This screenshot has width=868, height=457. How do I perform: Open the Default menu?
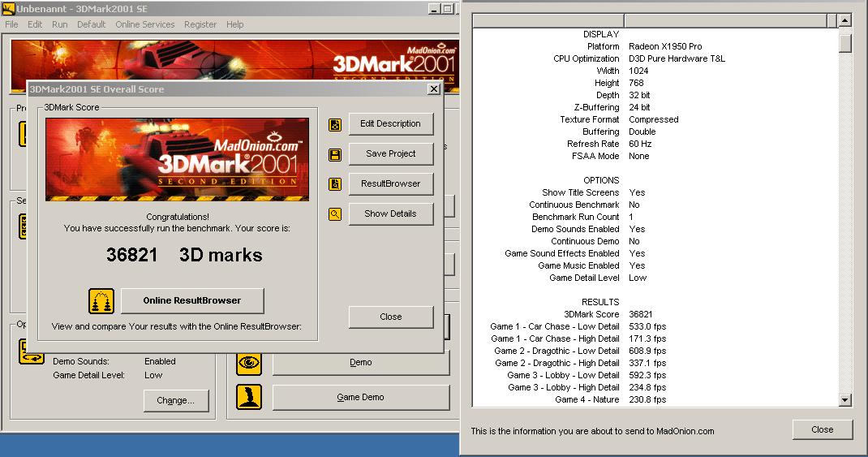point(92,24)
